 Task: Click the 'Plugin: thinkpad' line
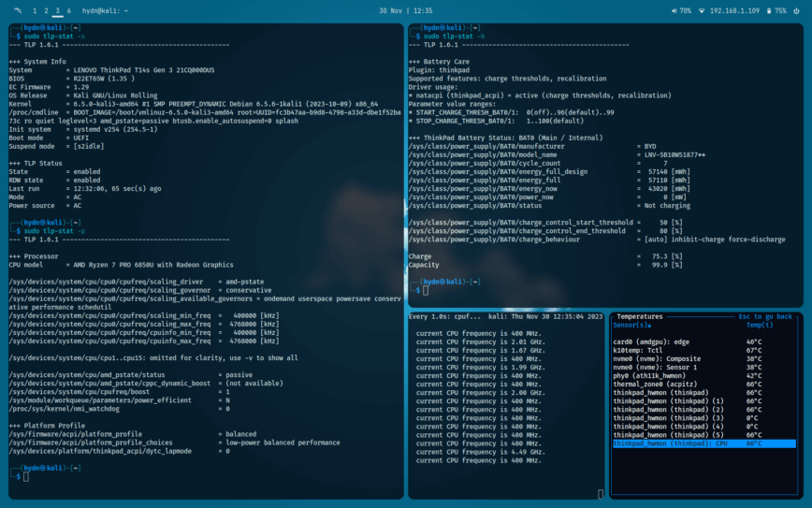point(439,70)
